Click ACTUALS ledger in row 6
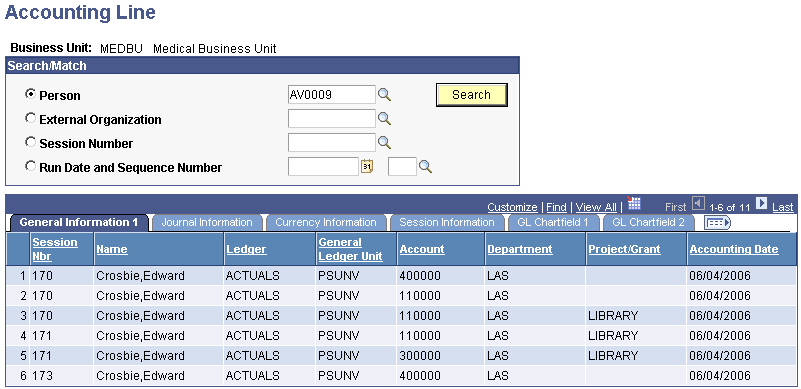 (x=252, y=376)
